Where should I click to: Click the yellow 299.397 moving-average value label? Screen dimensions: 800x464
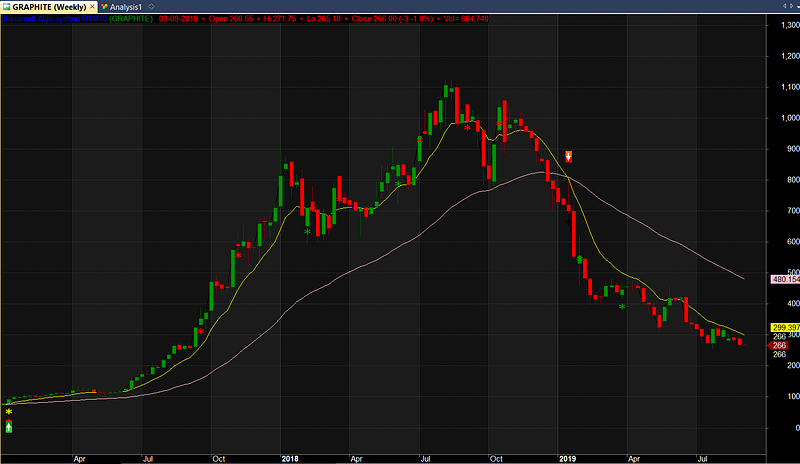tap(785, 327)
